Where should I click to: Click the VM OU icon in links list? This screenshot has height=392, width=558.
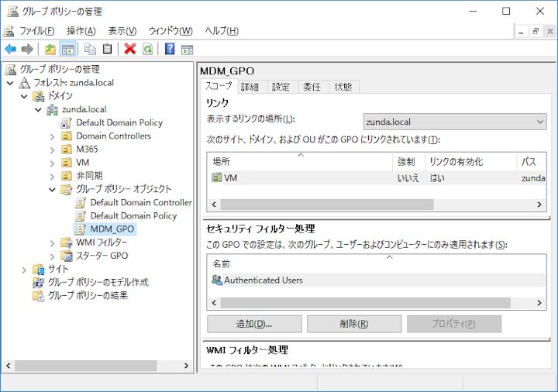[217, 177]
